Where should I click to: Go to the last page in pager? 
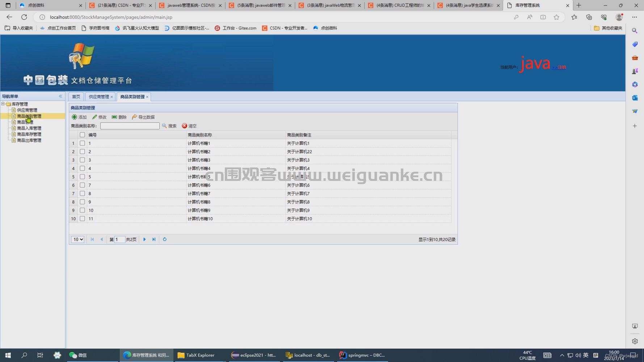click(x=154, y=239)
